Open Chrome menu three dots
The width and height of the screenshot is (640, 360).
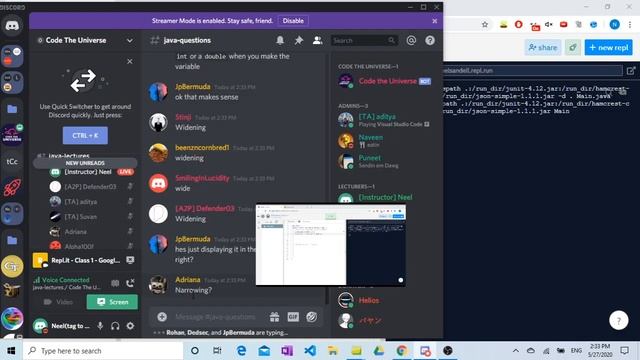pos(630,24)
